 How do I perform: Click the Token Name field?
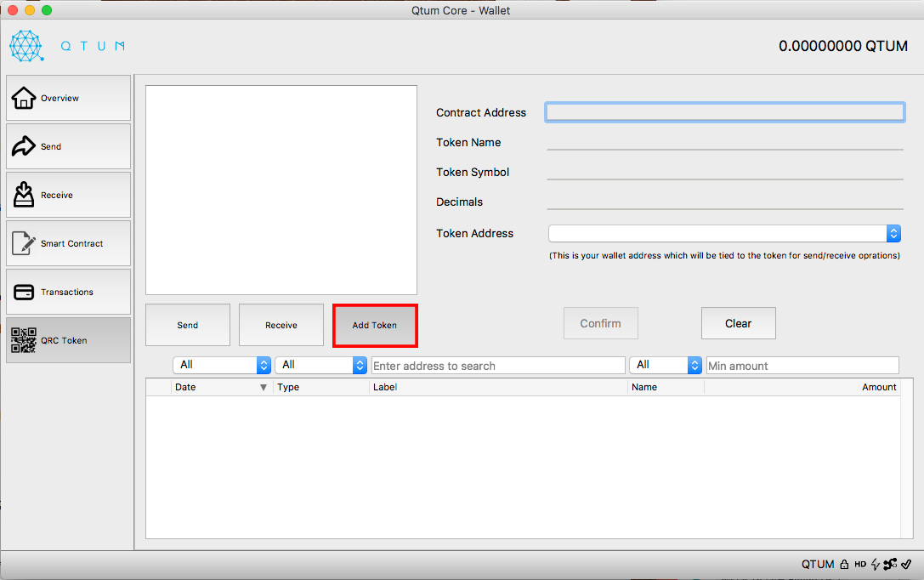tap(725, 142)
